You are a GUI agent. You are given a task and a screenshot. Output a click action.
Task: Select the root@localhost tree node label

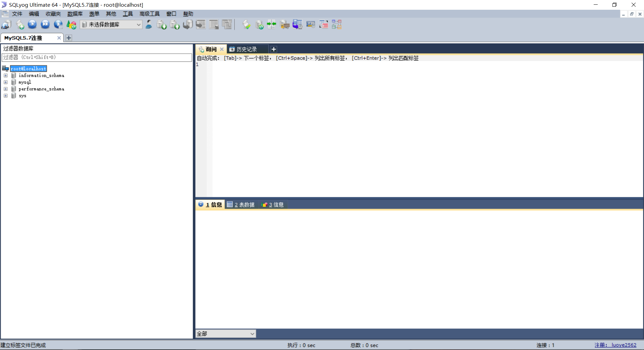29,69
